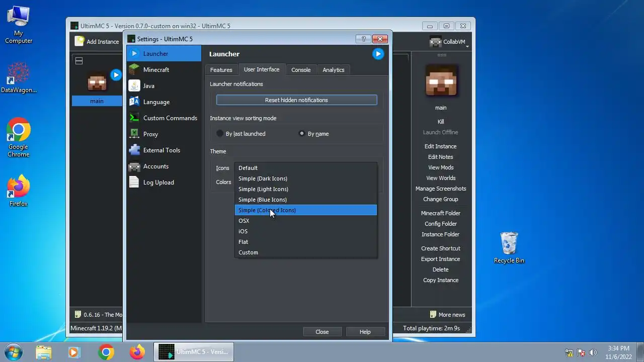Switch to Analytics tab

(x=334, y=70)
